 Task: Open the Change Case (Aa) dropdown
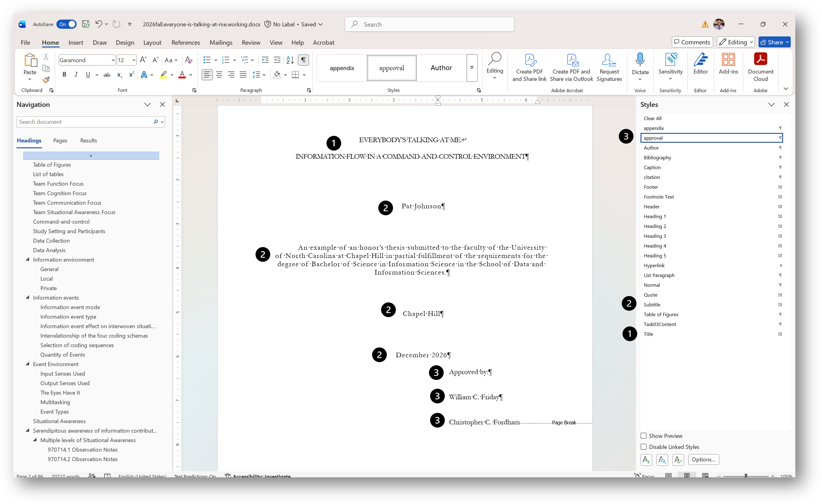[x=171, y=60]
